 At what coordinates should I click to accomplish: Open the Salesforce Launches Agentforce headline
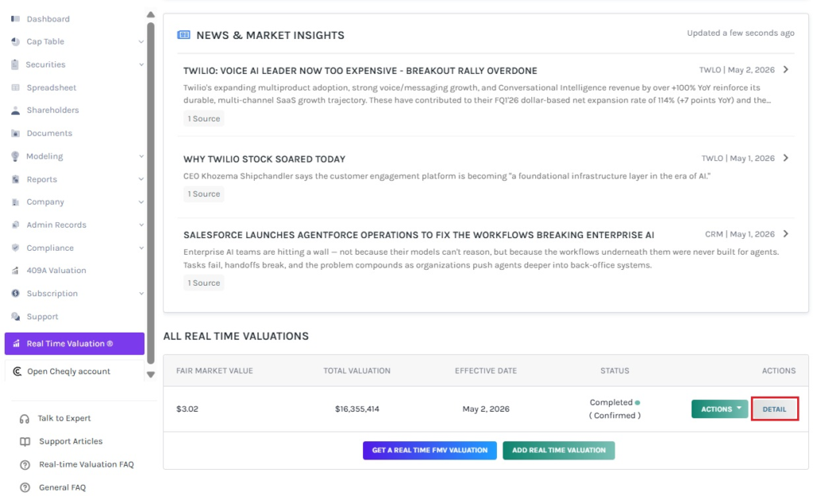click(x=418, y=235)
